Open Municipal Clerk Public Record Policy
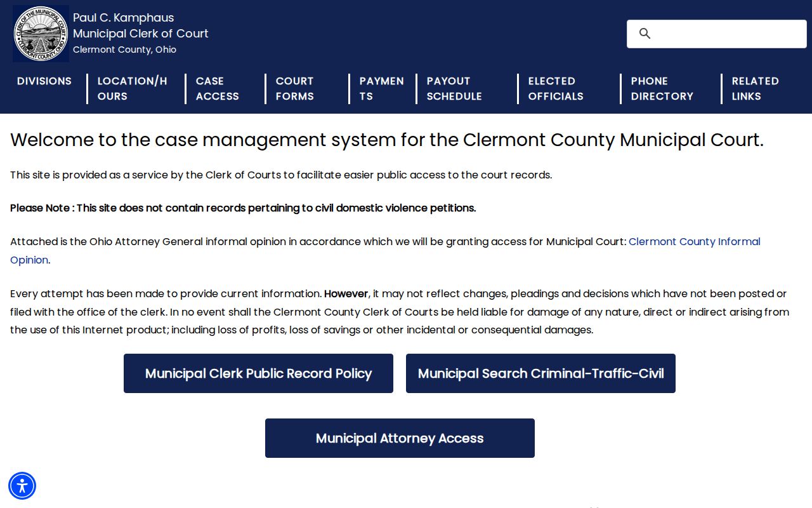 click(x=258, y=373)
